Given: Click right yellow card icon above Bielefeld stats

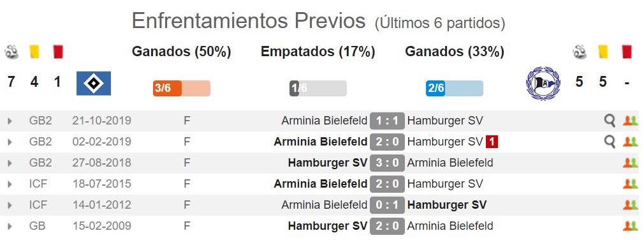Looking at the screenshot, I should tap(603, 52).
